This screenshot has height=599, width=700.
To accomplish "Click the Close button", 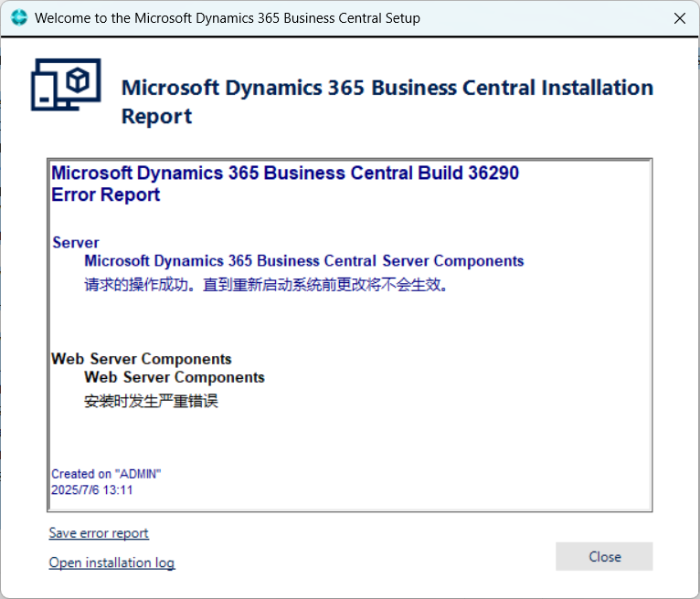I will pos(604,556).
